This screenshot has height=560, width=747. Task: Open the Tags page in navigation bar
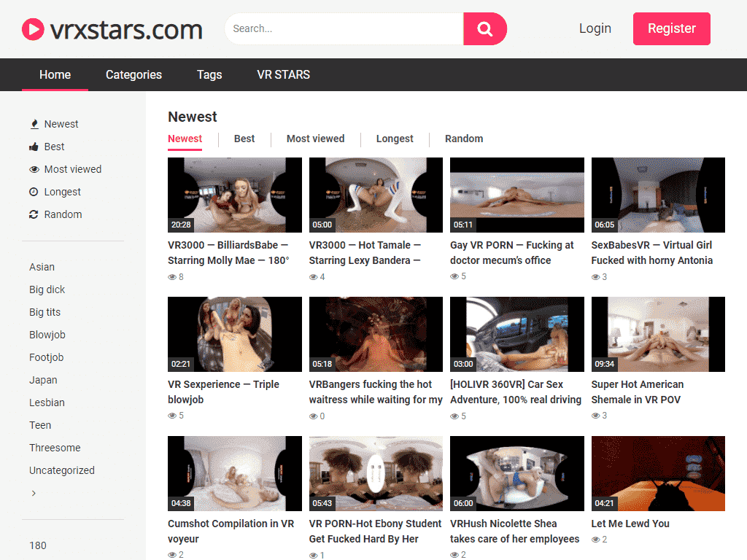(209, 74)
